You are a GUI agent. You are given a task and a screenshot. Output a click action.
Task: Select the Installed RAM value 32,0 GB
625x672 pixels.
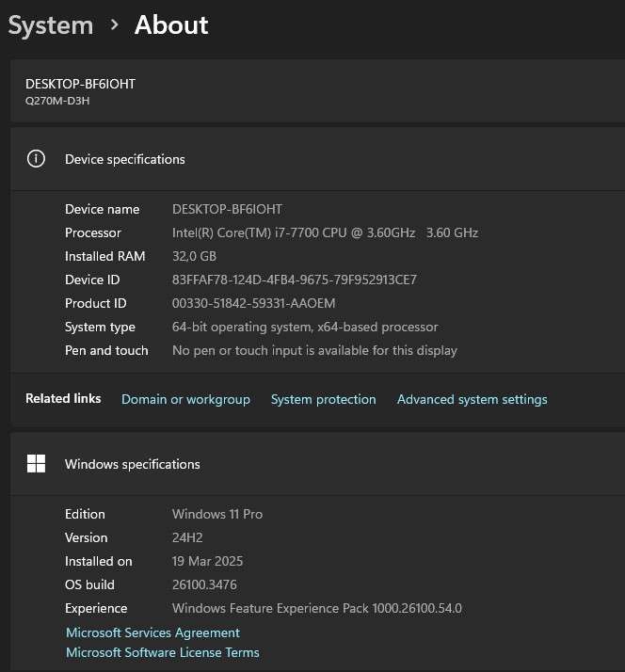pos(194,256)
